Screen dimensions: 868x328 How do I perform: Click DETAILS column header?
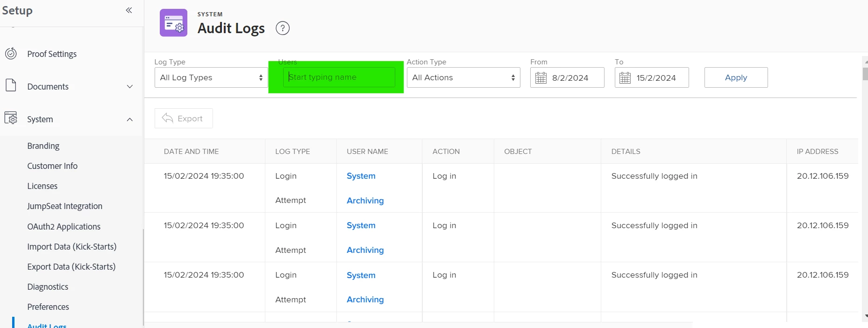[626, 152]
